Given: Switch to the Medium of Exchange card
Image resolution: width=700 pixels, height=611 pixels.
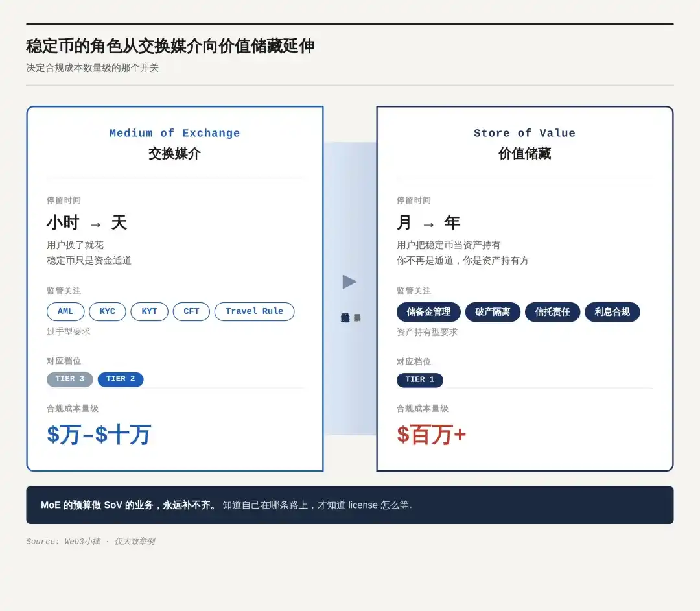Looking at the screenshot, I should click(x=174, y=133).
